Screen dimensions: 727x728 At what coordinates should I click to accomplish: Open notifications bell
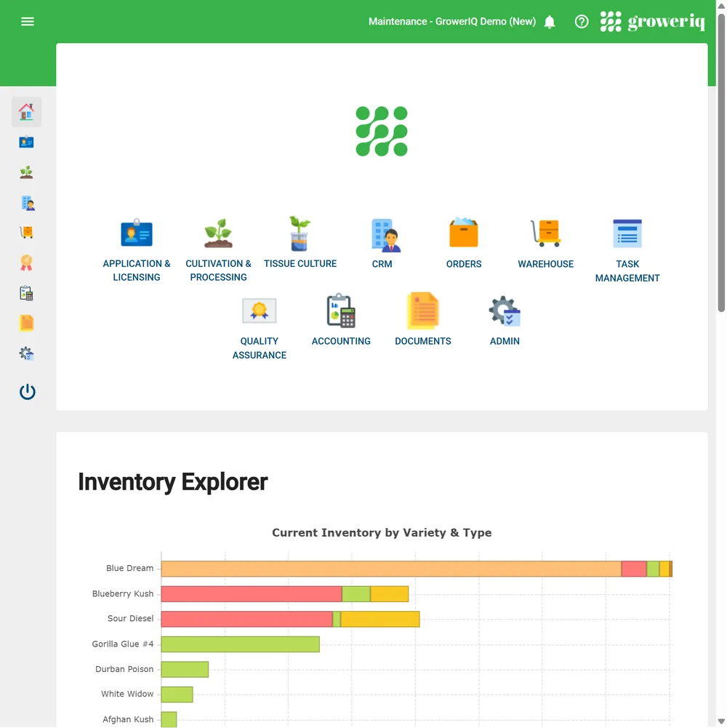(550, 22)
